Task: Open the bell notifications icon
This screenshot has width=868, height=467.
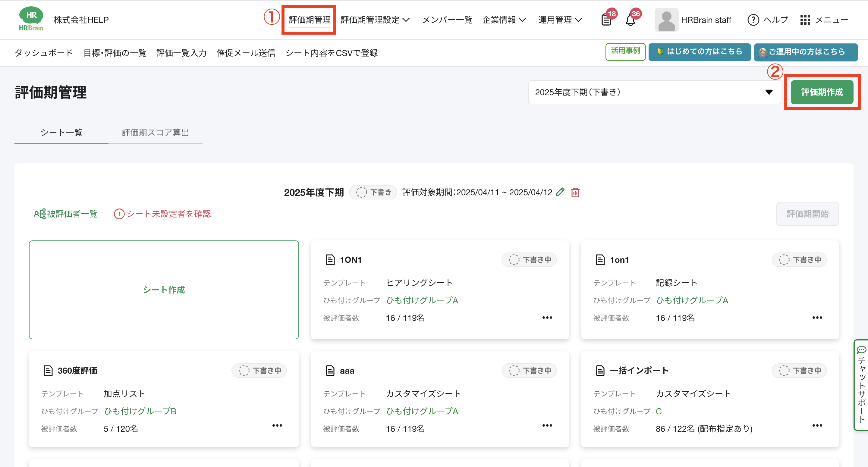Action: tap(631, 20)
